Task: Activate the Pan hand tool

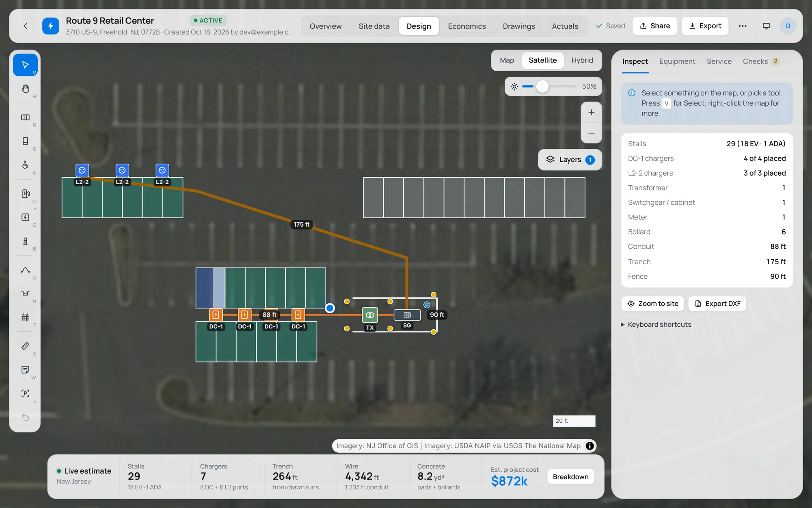Action: (25, 89)
